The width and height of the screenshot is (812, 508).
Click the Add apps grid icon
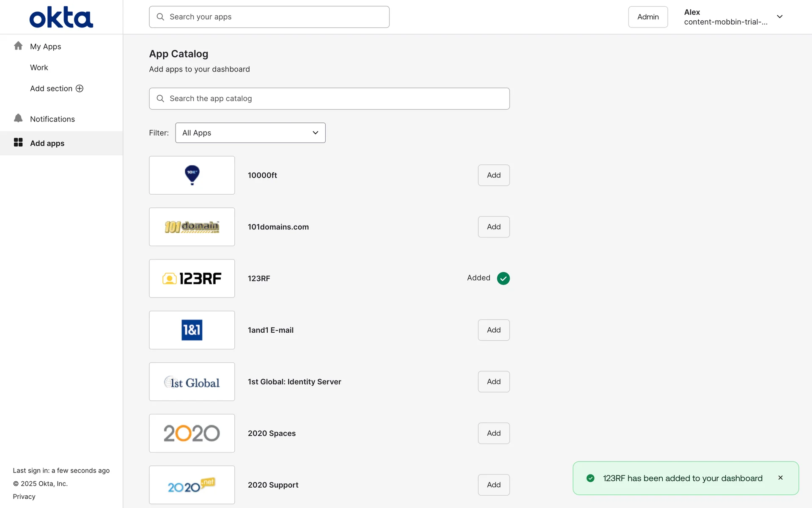[18, 142]
